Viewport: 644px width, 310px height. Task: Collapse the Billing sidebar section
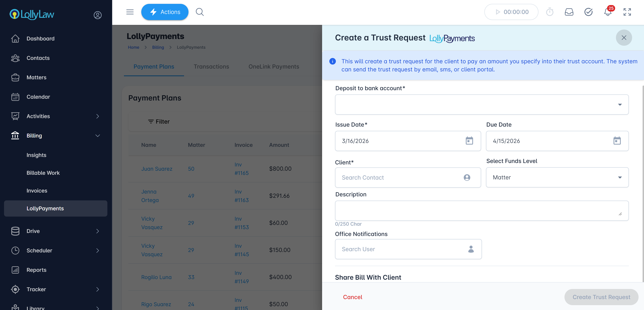coord(97,135)
